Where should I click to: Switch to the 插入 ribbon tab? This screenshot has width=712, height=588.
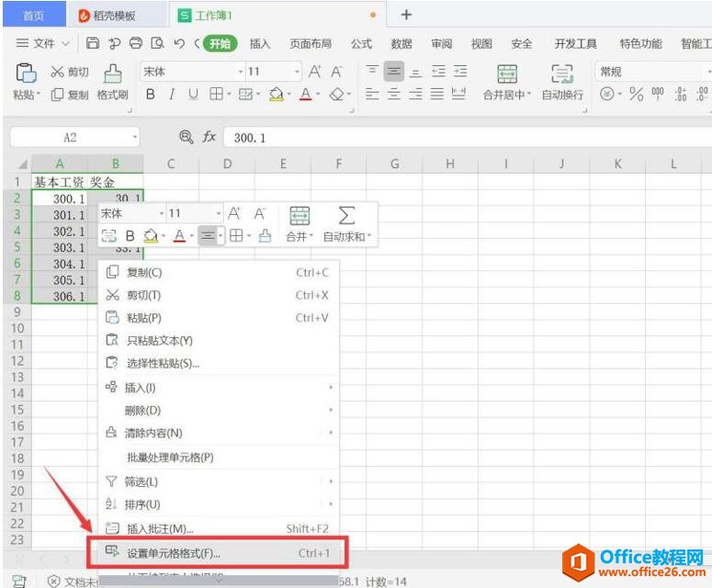pos(260,43)
